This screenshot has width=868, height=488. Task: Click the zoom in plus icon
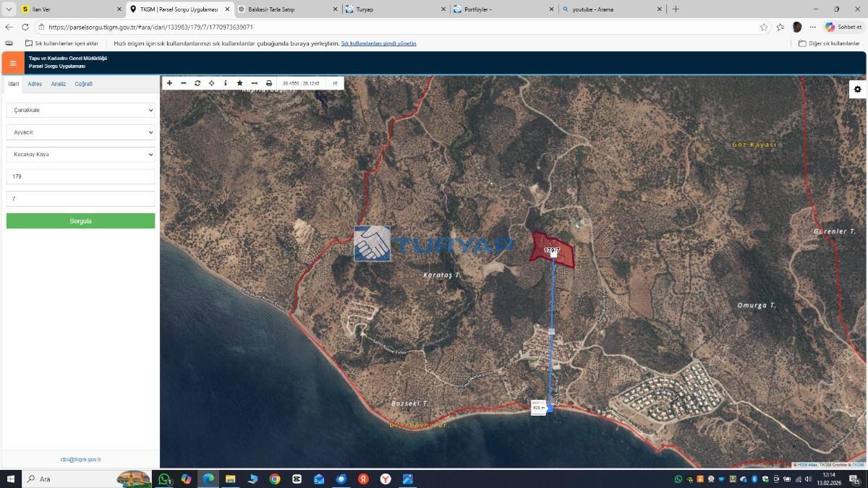(x=169, y=83)
